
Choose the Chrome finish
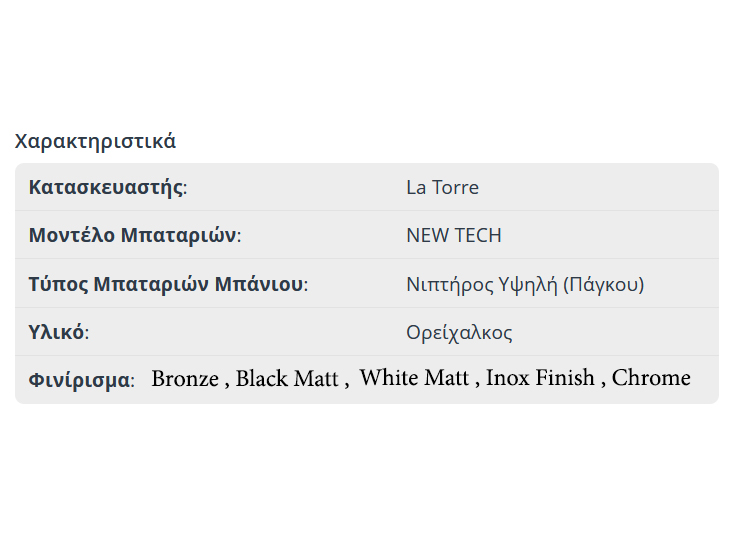[x=651, y=378]
